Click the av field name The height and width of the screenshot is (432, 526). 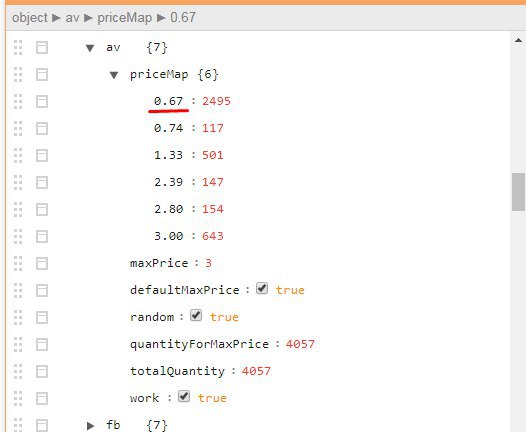[113, 47]
